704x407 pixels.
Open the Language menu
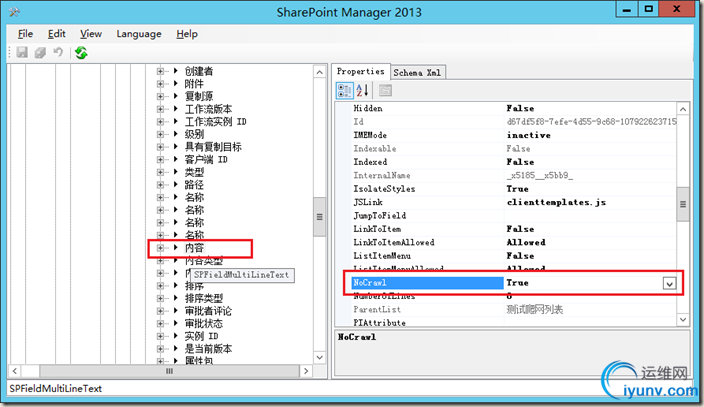coord(139,34)
